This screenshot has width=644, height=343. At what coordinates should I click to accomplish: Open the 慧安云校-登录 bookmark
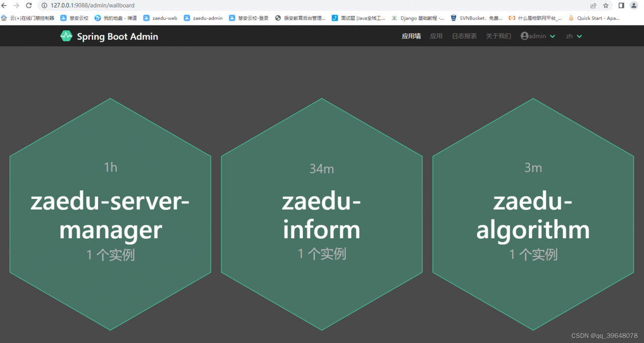click(249, 18)
